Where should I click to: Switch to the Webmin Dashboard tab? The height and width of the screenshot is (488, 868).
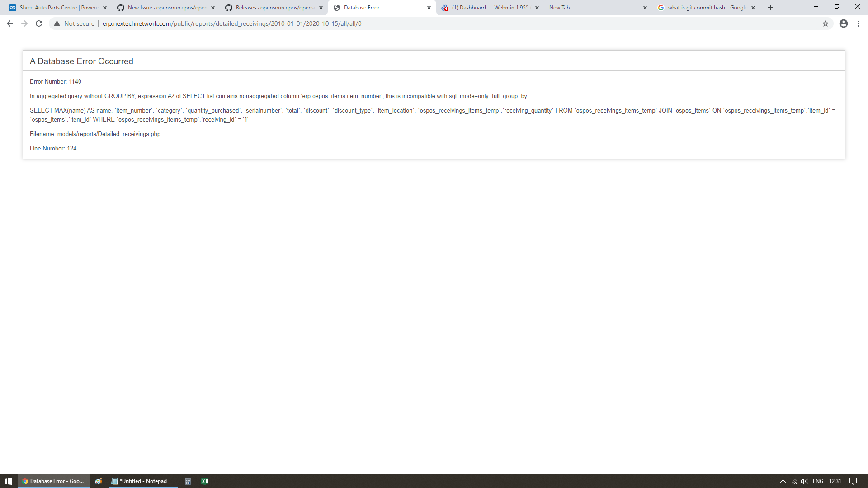coord(490,8)
